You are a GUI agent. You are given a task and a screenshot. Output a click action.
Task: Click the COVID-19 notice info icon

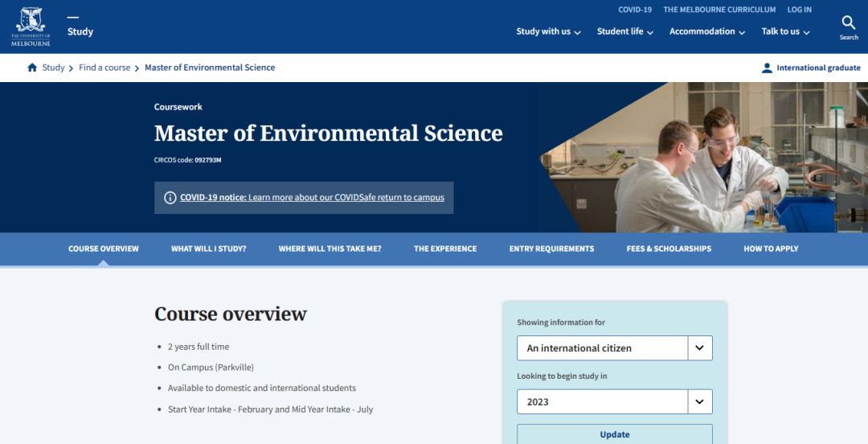click(170, 198)
